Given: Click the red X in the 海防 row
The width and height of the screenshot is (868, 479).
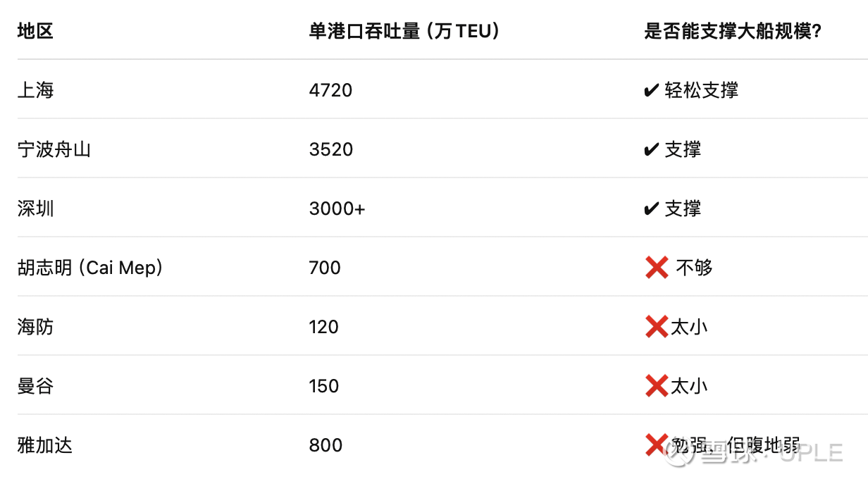Looking at the screenshot, I should [656, 327].
